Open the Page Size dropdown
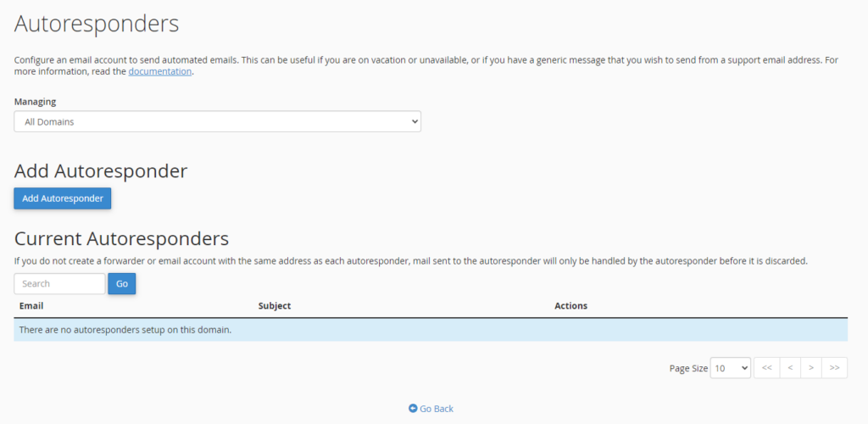The width and height of the screenshot is (868, 424). tap(730, 368)
